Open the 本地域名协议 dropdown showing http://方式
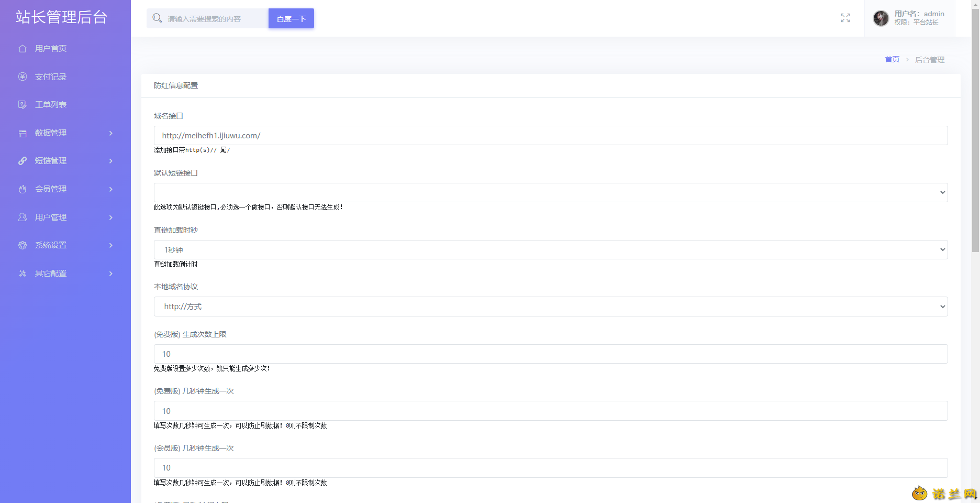The width and height of the screenshot is (980, 503). 551,307
